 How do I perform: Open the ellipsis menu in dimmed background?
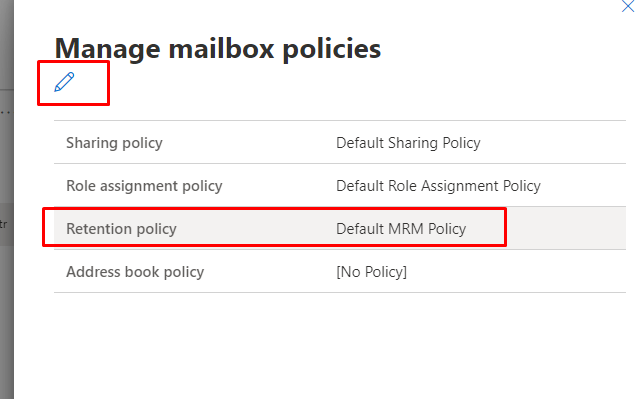click(5, 112)
